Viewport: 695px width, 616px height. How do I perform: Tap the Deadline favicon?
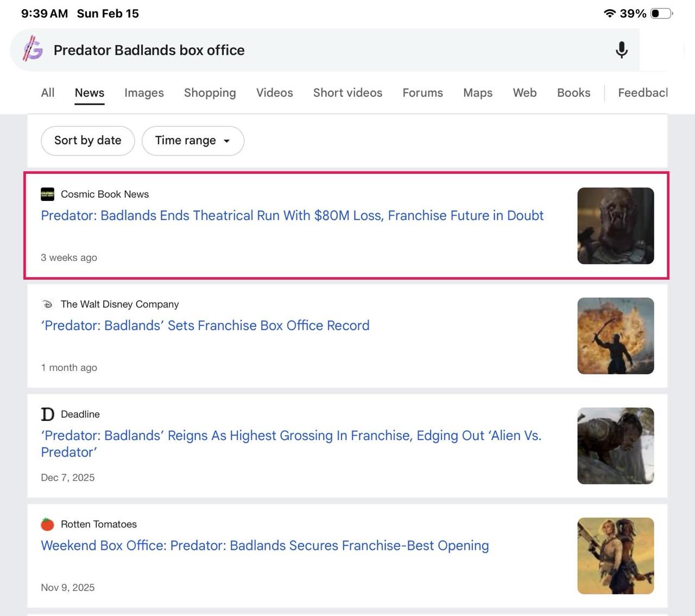pyautogui.click(x=47, y=414)
